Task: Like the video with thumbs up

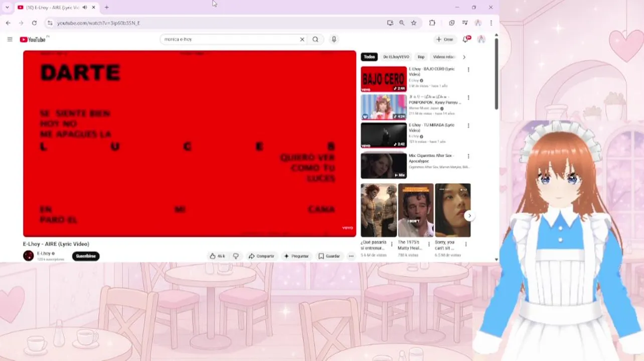Action: 218,256
